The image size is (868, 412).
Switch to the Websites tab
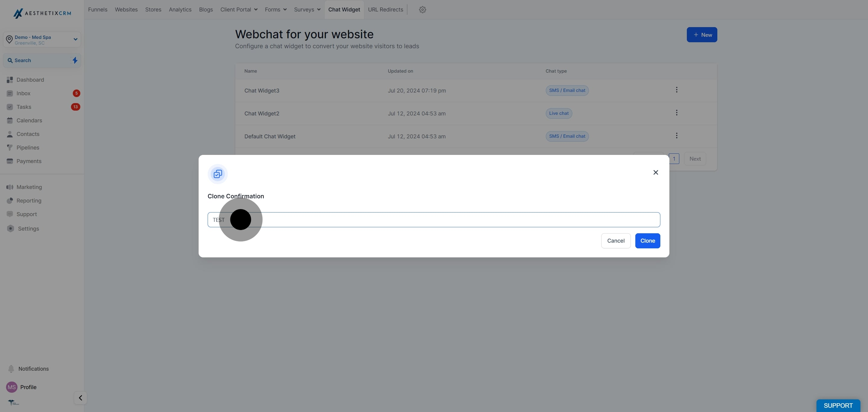click(x=126, y=10)
